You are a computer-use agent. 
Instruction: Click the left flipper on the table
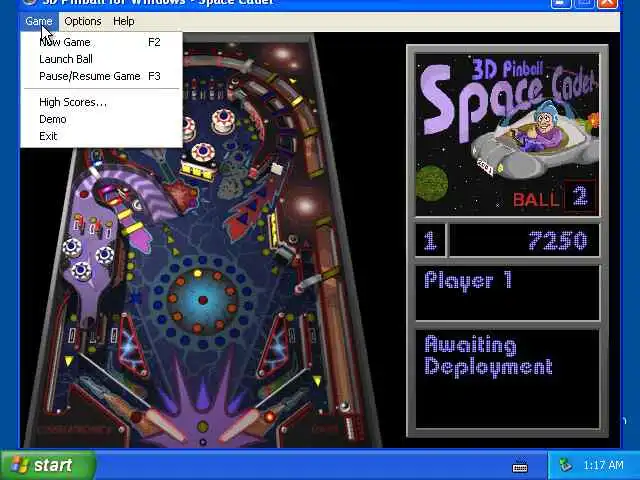[x=165, y=423]
